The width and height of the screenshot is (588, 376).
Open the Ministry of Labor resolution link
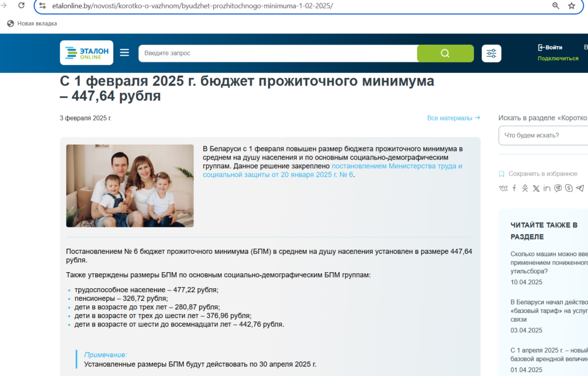point(396,166)
